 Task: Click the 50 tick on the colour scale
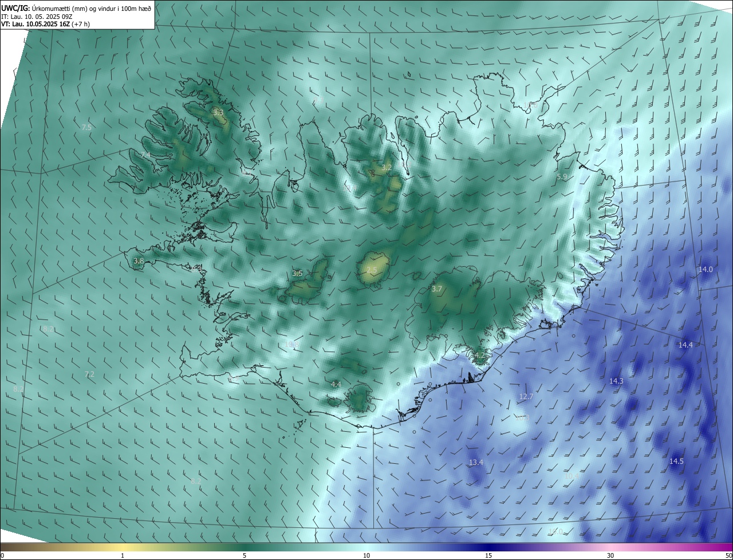click(x=728, y=555)
